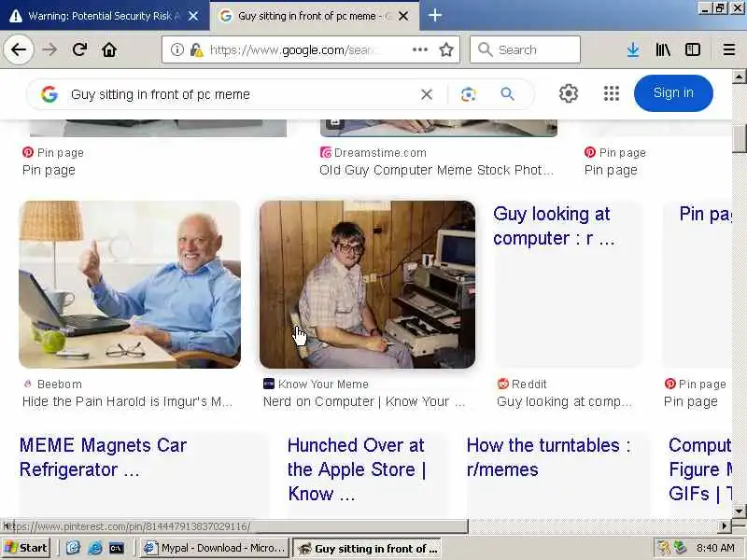Image resolution: width=747 pixels, height=560 pixels.
Task: Clear the Google search query
Action: click(x=427, y=94)
